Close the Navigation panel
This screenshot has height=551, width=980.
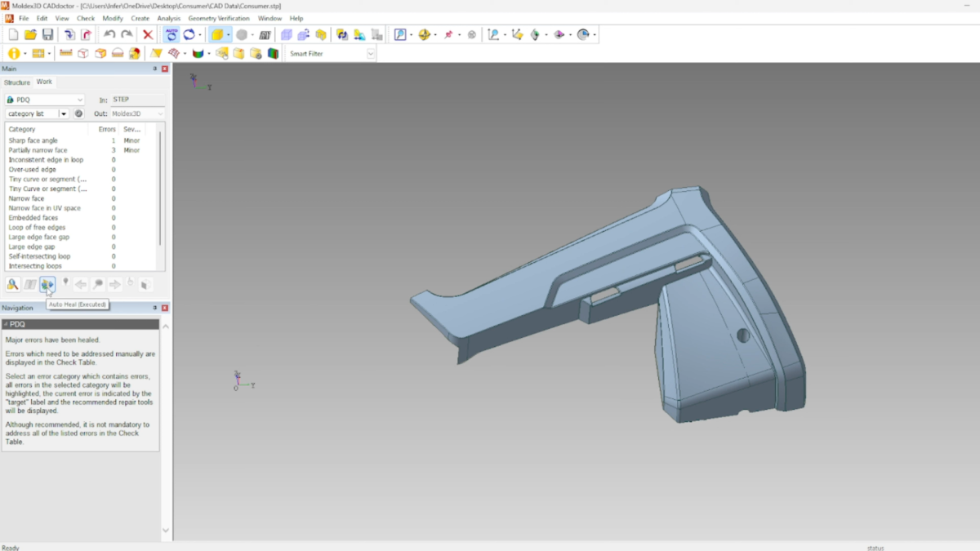coord(165,308)
